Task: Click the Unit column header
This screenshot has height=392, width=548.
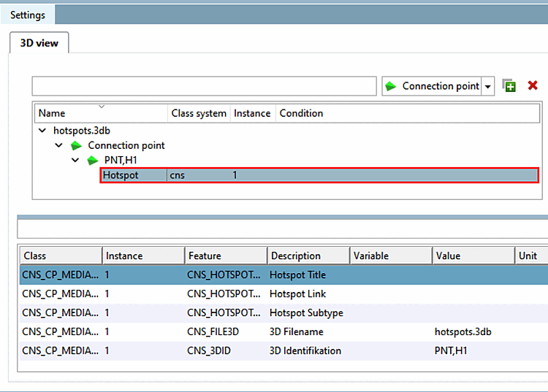Action: (531, 256)
